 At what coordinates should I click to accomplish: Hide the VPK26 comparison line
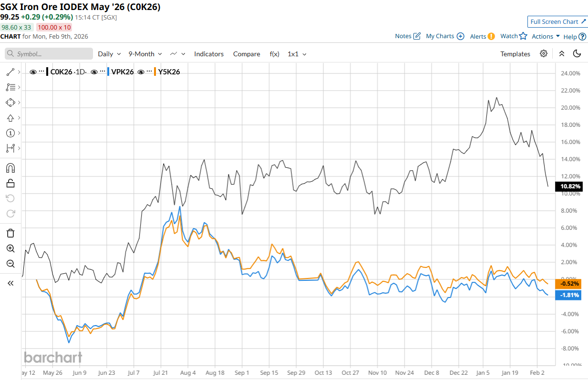click(94, 72)
